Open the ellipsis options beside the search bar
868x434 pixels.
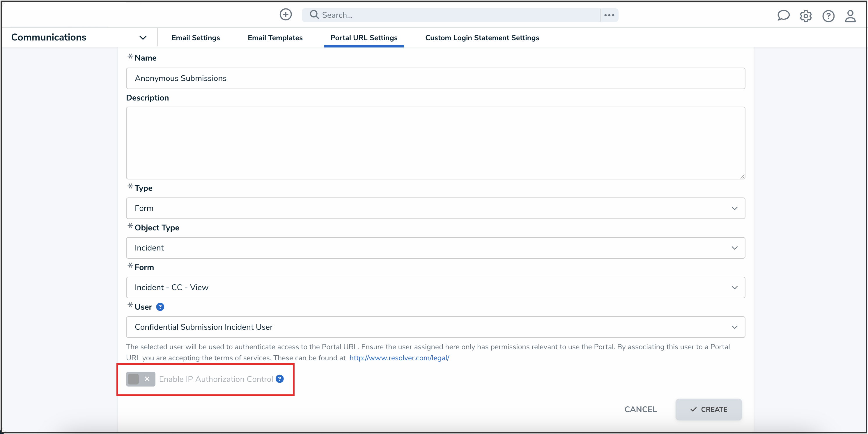click(609, 15)
